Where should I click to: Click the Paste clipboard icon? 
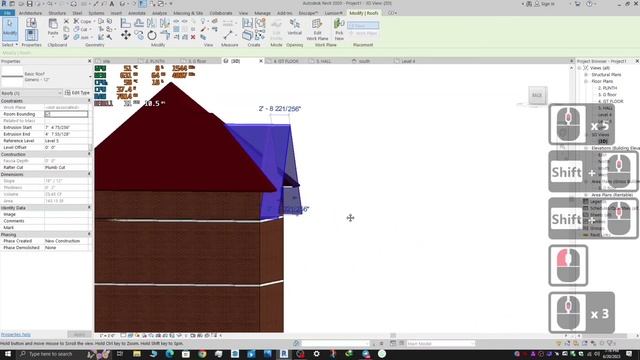[53, 27]
